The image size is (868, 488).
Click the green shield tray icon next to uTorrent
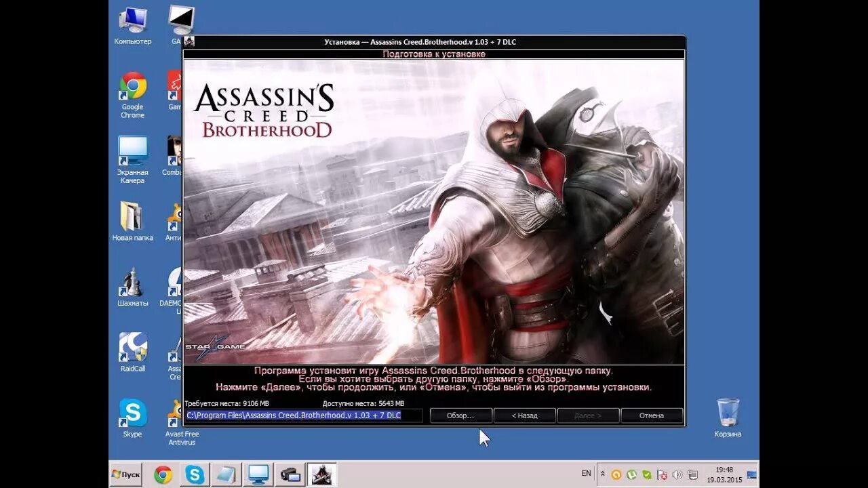[647, 474]
